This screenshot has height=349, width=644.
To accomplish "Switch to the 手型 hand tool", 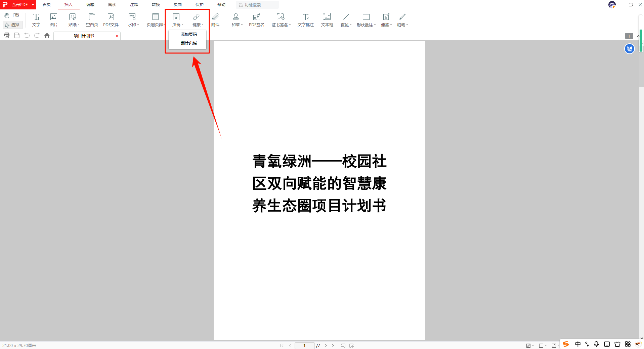I will pos(12,15).
